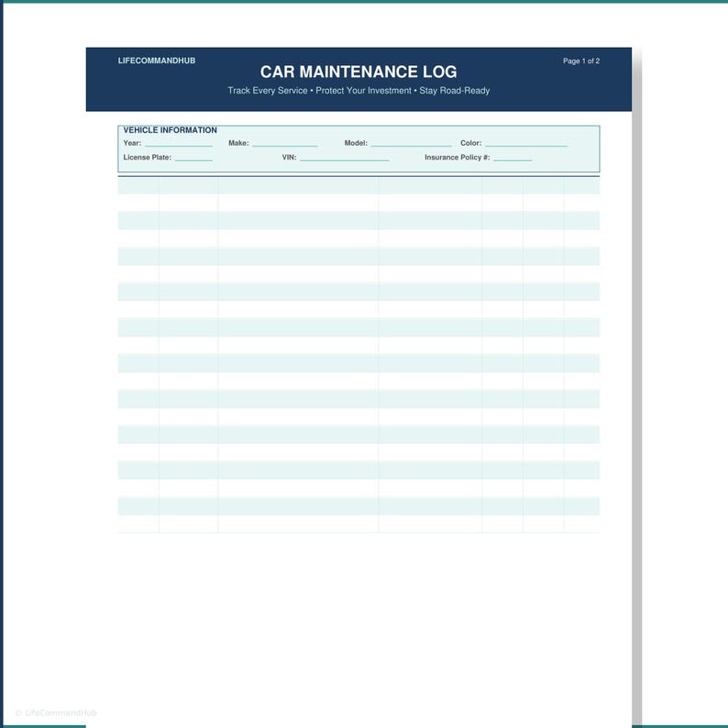The height and width of the screenshot is (728, 728).
Task: Select the VEHICLE INFORMATION heading
Action: pos(170,130)
